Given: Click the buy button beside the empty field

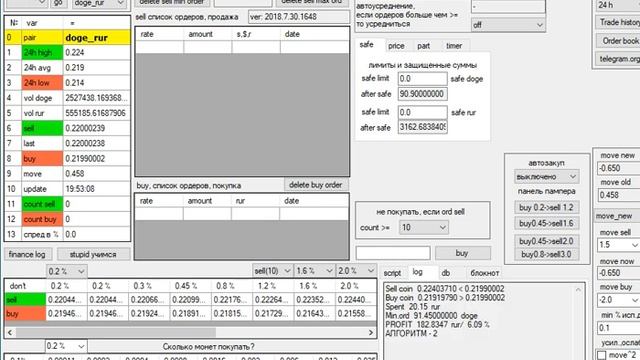Looking at the screenshot, I should 462,253.
